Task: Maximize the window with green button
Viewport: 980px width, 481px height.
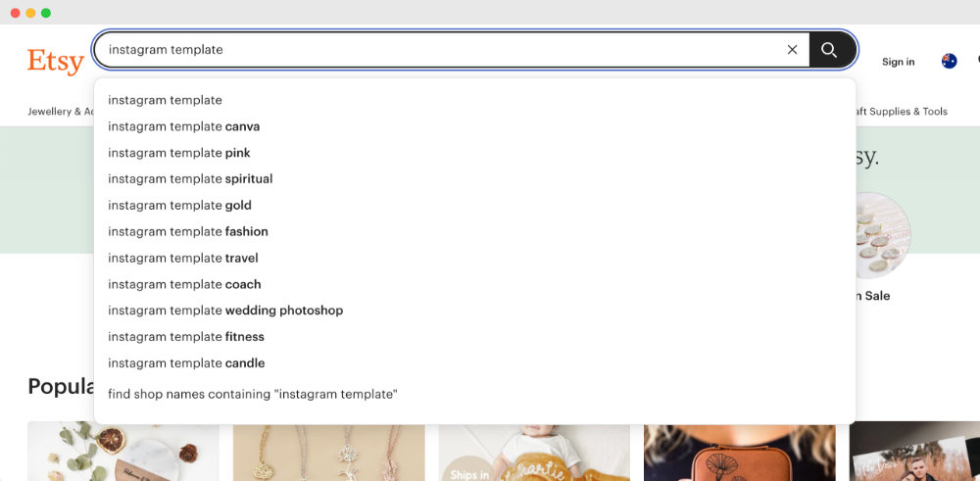Action: 46,13
